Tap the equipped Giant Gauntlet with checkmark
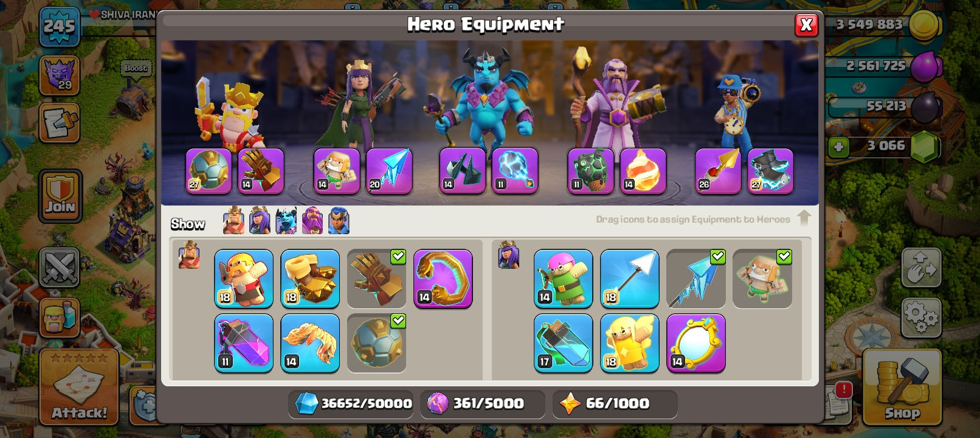Image resolution: width=980 pixels, height=438 pixels. (x=377, y=279)
